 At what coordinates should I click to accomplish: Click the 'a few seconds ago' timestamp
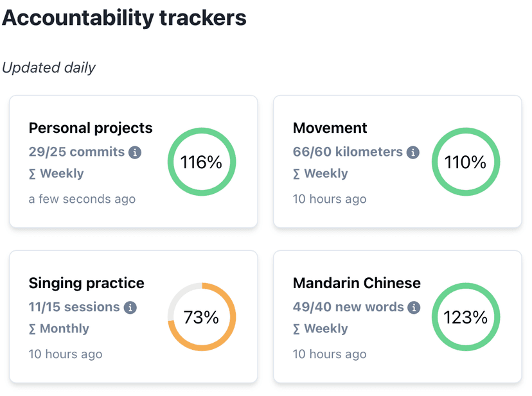tap(82, 199)
